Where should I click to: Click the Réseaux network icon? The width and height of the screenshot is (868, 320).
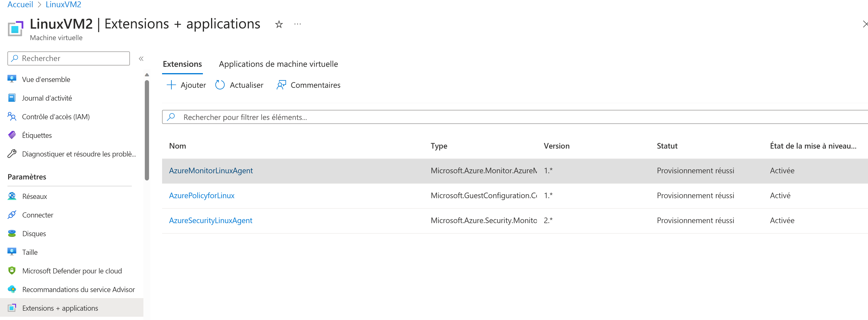12,196
